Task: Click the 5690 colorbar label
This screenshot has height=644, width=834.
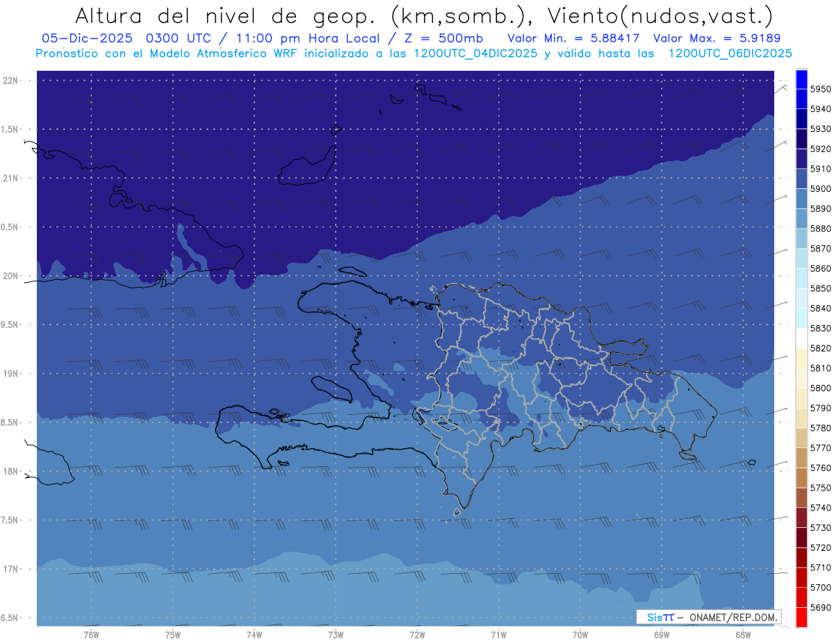Action: click(x=821, y=607)
